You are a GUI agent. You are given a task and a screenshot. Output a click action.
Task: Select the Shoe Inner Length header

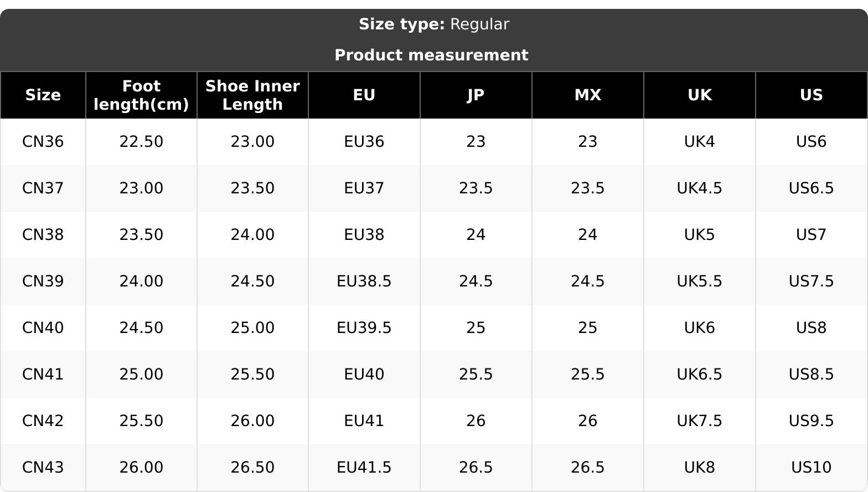click(252, 95)
